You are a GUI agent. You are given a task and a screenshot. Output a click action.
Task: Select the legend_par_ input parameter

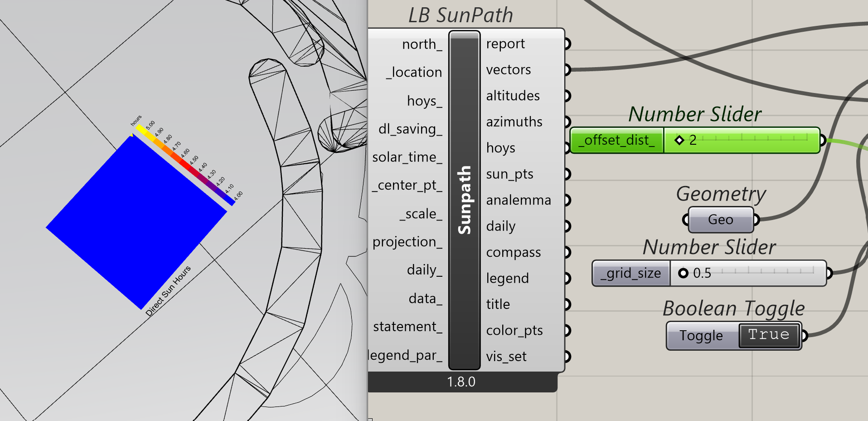pos(406,355)
